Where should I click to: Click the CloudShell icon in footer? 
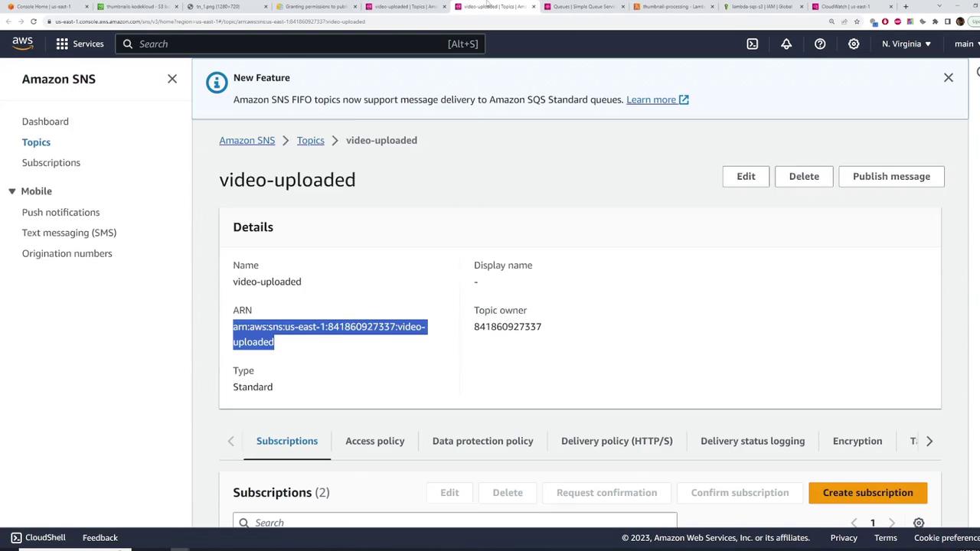pyautogui.click(x=16, y=537)
